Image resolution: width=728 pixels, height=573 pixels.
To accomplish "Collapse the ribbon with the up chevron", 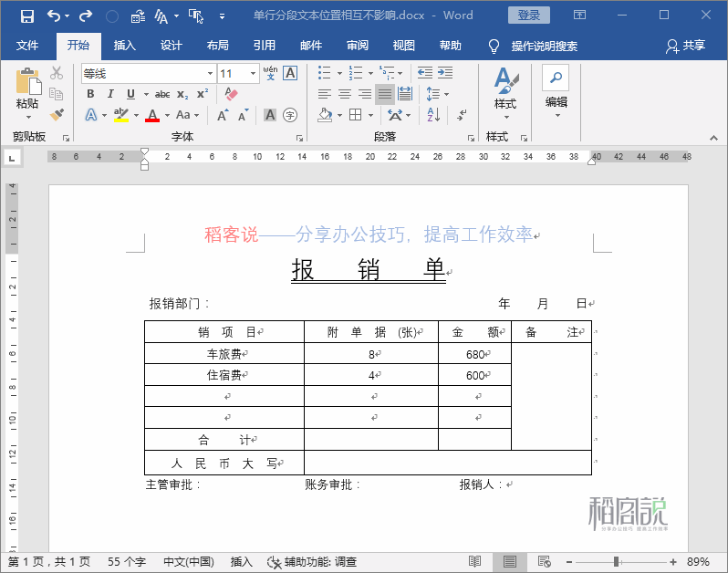I will coord(713,138).
